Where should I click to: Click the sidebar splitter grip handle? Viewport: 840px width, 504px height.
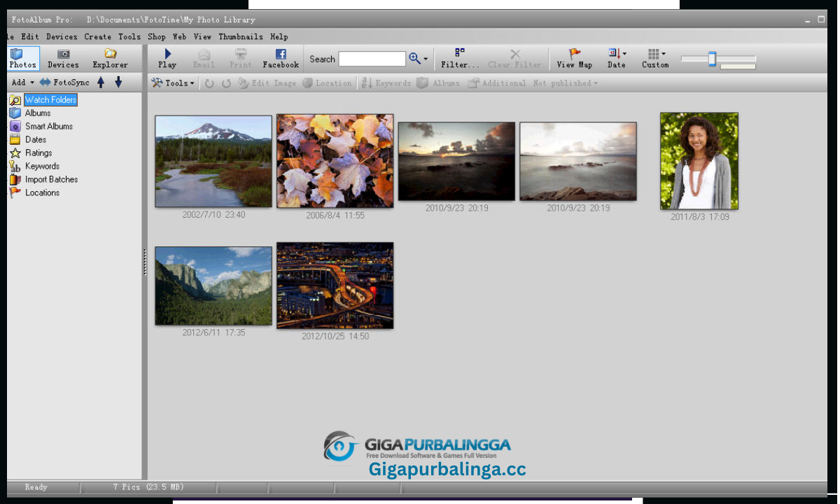[145, 262]
